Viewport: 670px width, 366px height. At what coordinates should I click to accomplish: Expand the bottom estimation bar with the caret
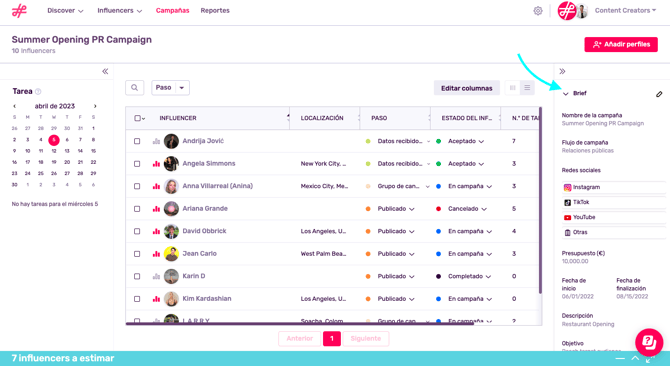click(x=635, y=358)
